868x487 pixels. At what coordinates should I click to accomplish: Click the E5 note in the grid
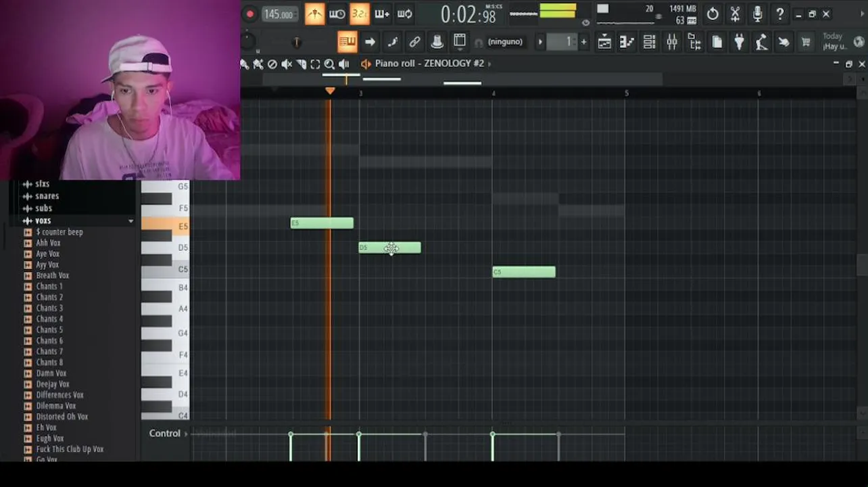pos(322,223)
